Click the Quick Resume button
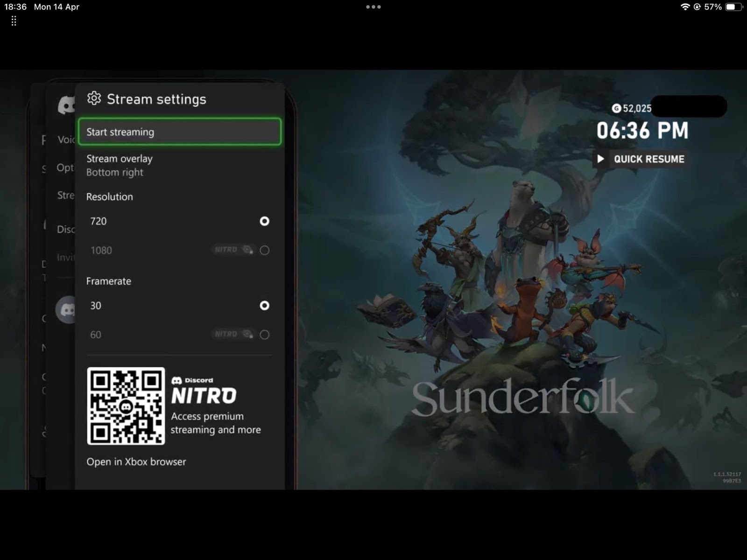The image size is (747, 560). (x=641, y=159)
